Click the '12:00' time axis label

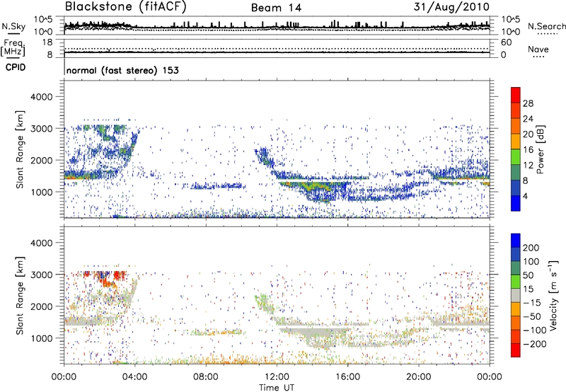[x=277, y=377]
